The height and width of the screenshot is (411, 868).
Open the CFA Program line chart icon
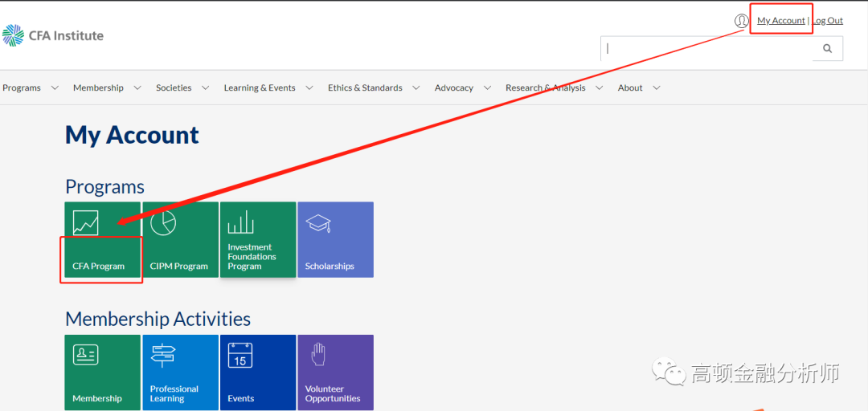(x=86, y=223)
